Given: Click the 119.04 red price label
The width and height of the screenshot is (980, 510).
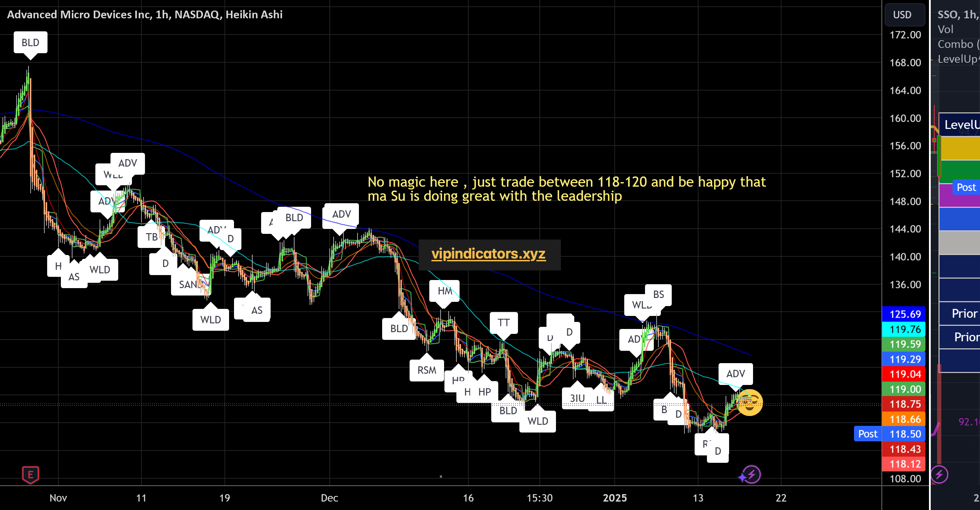Looking at the screenshot, I should point(904,374).
